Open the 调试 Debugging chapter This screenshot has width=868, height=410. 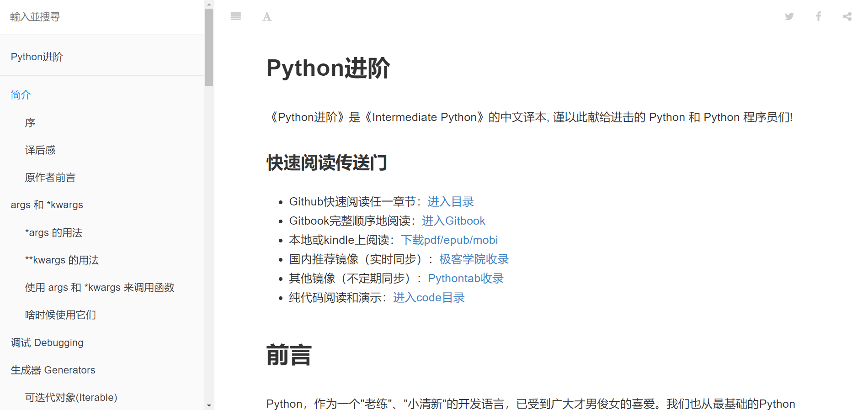pyautogui.click(x=47, y=343)
